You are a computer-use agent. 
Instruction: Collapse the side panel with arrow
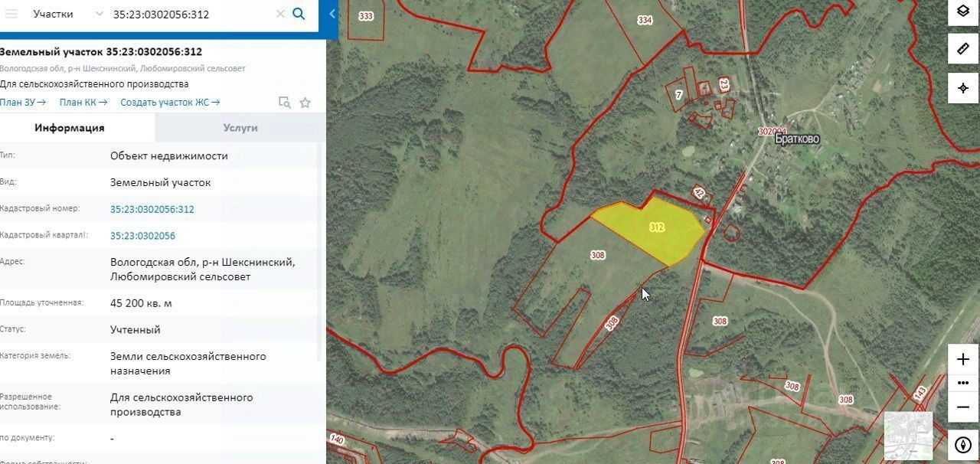coord(332,14)
